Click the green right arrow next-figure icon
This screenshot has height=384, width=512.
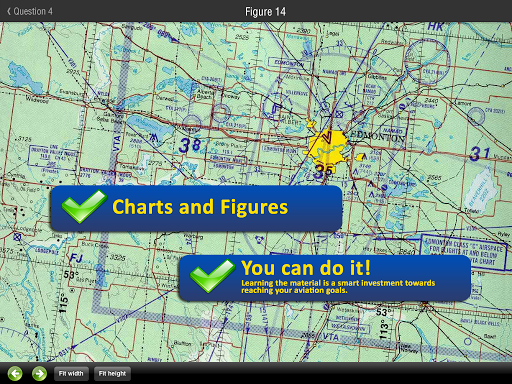[39, 374]
